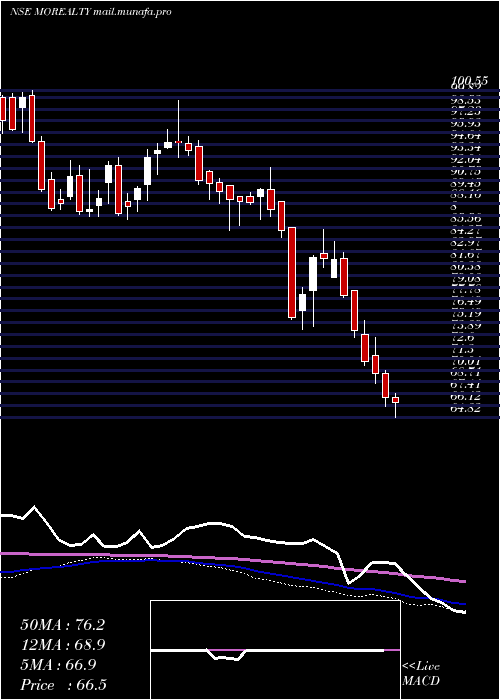This screenshot has height=700, width=500.
Task: Click the mail.munafa.pro source label
Action: click(133, 12)
